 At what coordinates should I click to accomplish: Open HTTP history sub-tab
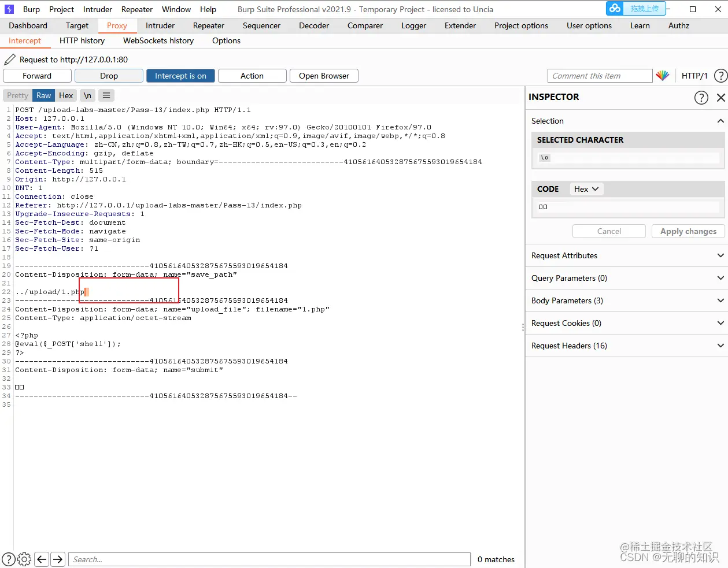[x=82, y=40]
